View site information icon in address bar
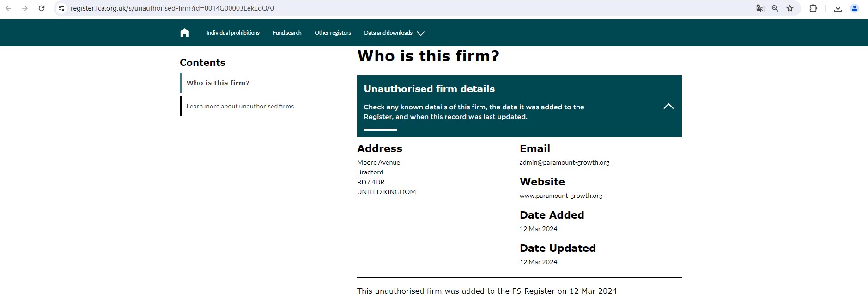 click(61, 8)
